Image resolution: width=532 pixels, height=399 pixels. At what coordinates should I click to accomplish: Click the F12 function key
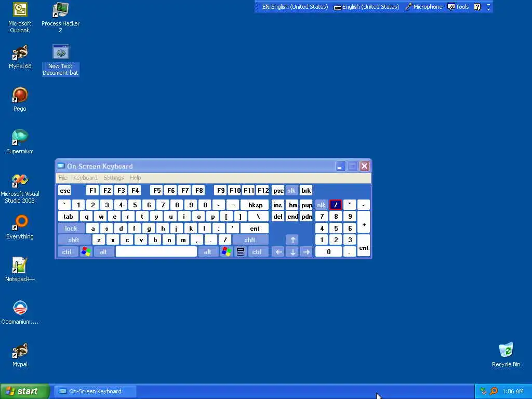coord(263,190)
